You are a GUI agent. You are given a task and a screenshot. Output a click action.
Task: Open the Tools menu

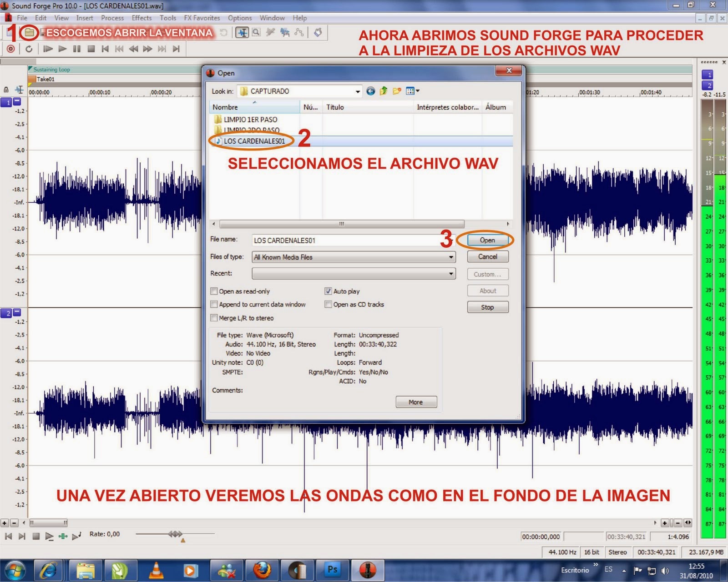[168, 18]
